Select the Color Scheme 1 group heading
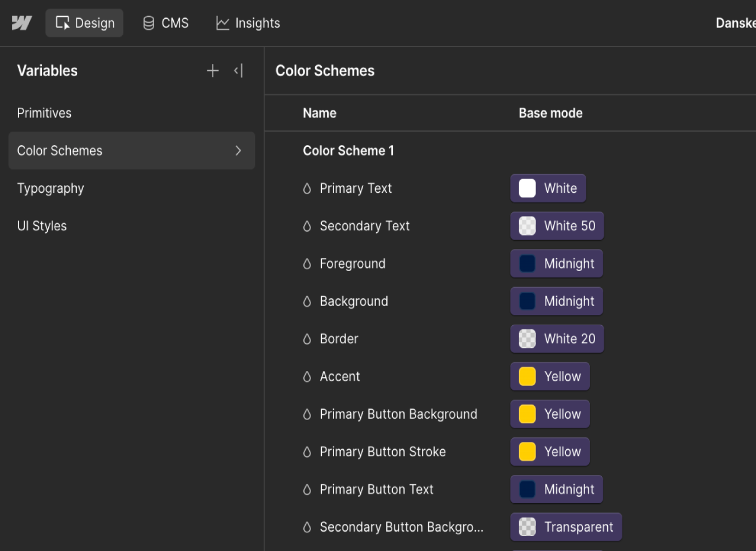Image resolution: width=756 pixels, height=551 pixels. (348, 151)
